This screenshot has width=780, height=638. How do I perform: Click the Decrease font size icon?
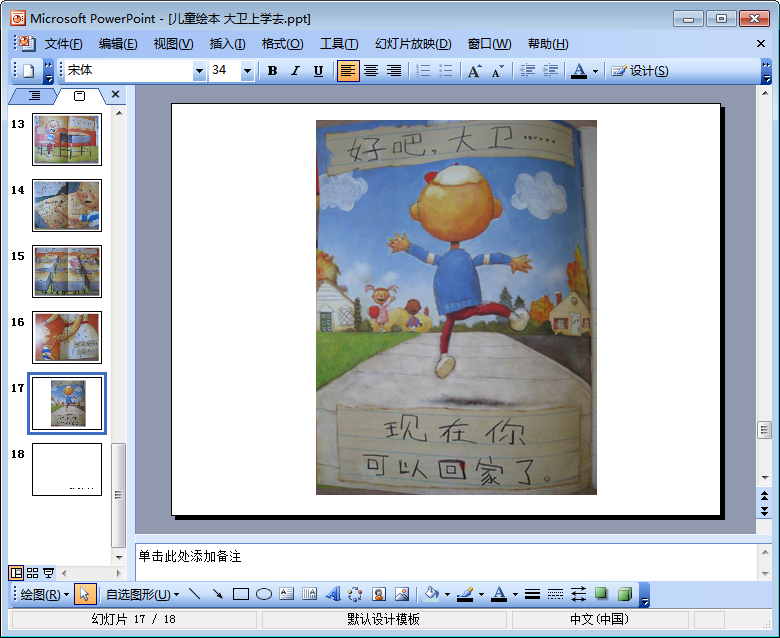(497, 71)
